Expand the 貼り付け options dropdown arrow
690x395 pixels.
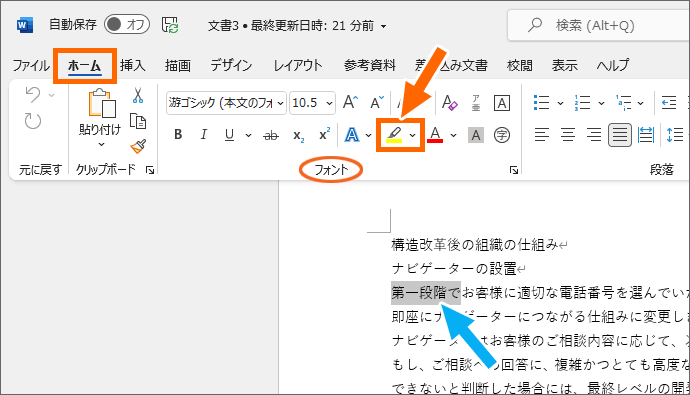click(x=101, y=144)
